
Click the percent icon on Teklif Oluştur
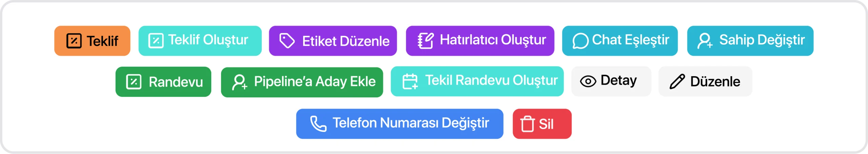(156, 41)
